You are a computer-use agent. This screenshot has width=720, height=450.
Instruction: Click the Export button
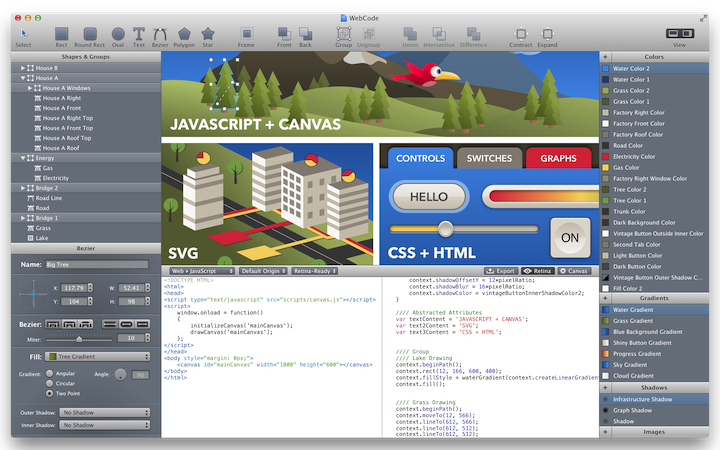pos(501,270)
